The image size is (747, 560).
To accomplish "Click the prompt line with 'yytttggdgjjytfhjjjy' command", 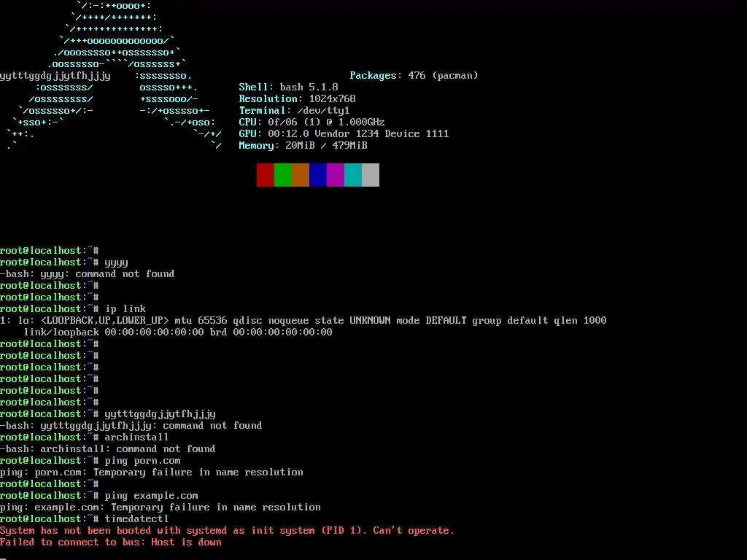I will pos(108,414).
